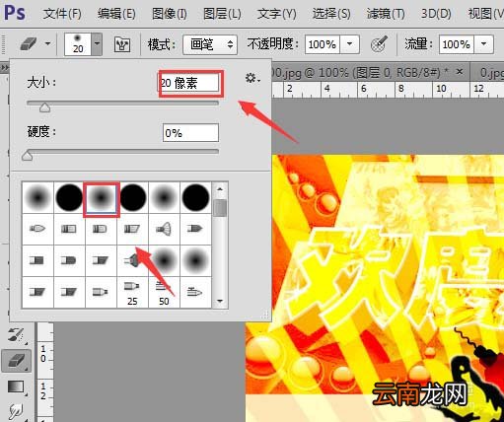
Task: Collapse the brush preset picker dropdown arrow
Action: click(97, 43)
